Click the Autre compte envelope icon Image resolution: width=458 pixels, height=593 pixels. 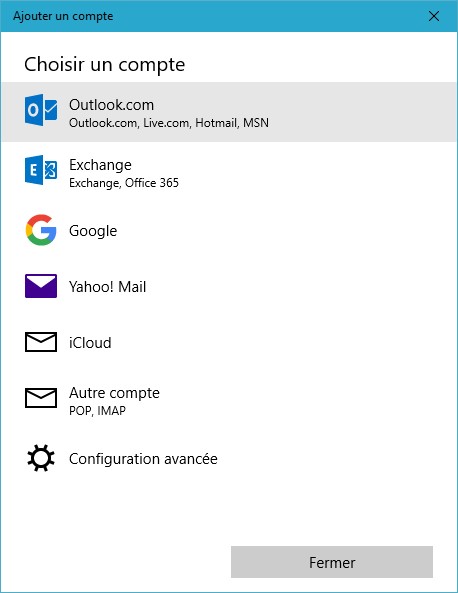[x=41, y=398]
